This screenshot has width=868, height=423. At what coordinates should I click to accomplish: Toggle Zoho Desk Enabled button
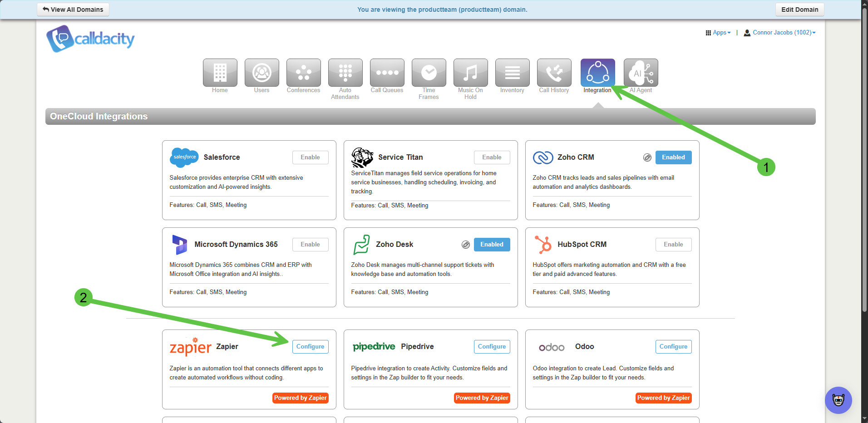492,245
